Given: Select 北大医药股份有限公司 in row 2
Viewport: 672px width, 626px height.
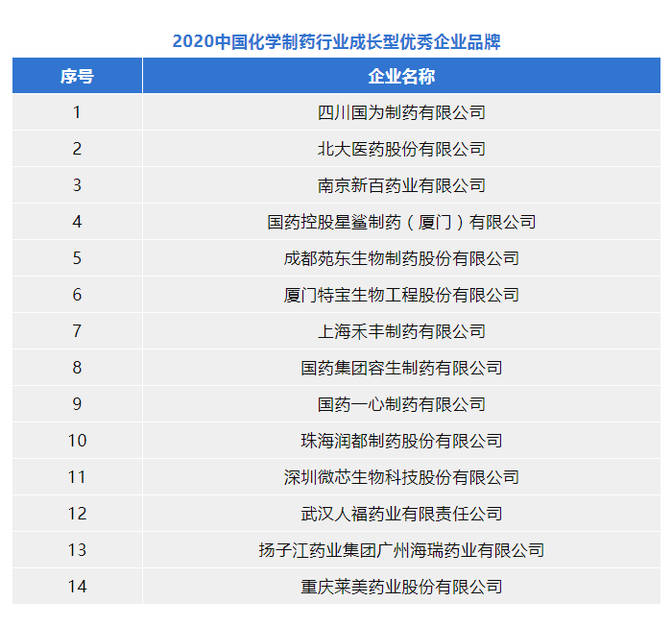Looking at the screenshot, I should pyautogui.click(x=401, y=149).
